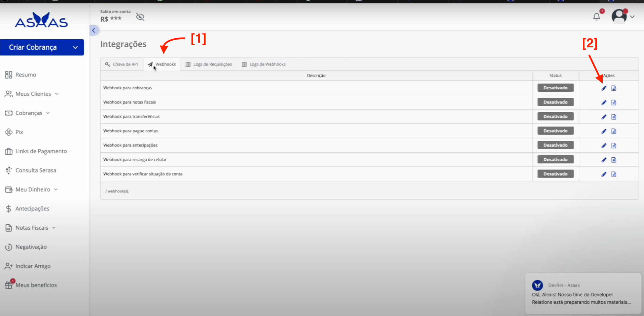Collapse the sidebar with arrow button
This screenshot has width=644, height=316.
coord(94,30)
